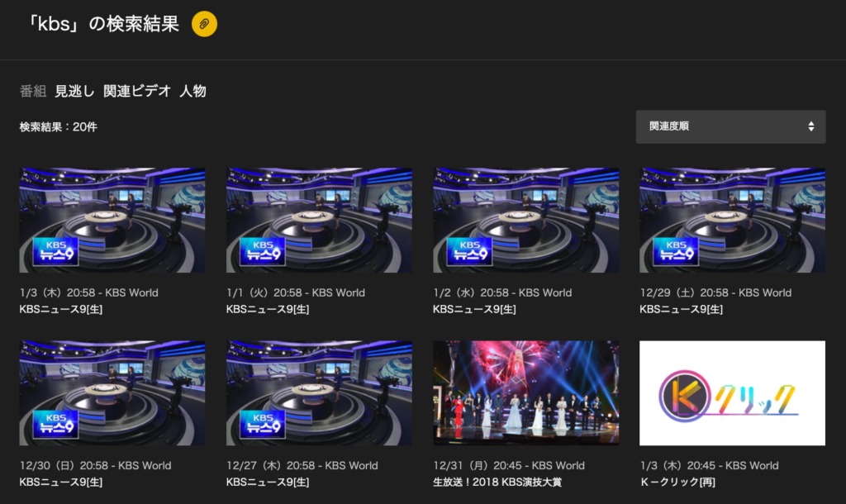This screenshot has width=846, height=504.
Task: Click the KBSニュース9[生] title dated 12/27 (木)
Action: click(x=268, y=482)
